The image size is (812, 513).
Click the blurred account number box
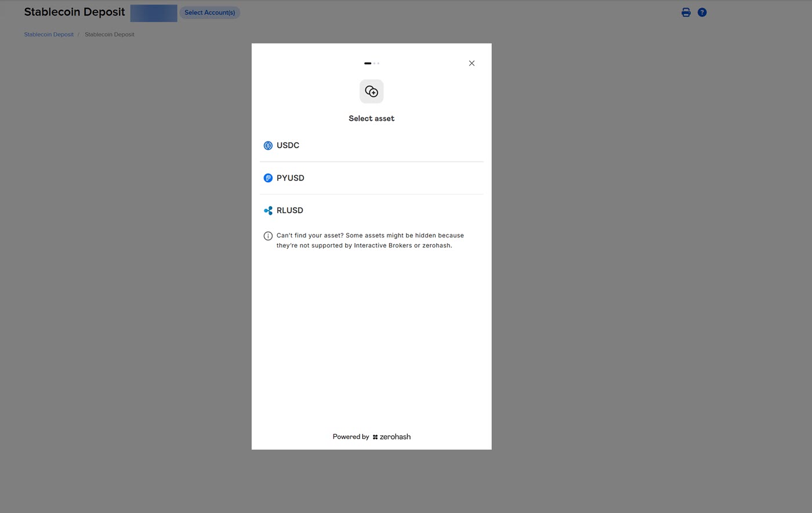[x=154, y=13]
